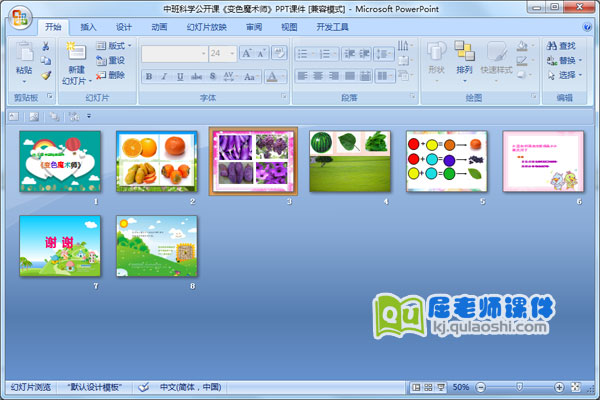Open Columns options
The width and height of the screenshot is (600, 400).
[384, 76]
